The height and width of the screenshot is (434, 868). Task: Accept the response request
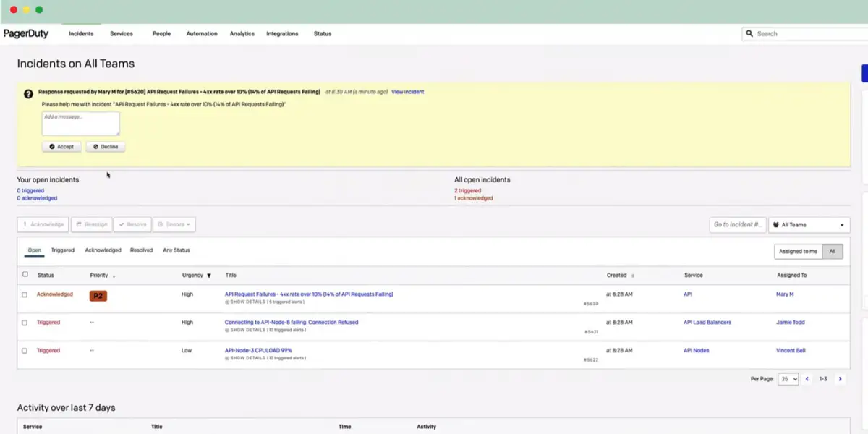(x=61, y=147)
